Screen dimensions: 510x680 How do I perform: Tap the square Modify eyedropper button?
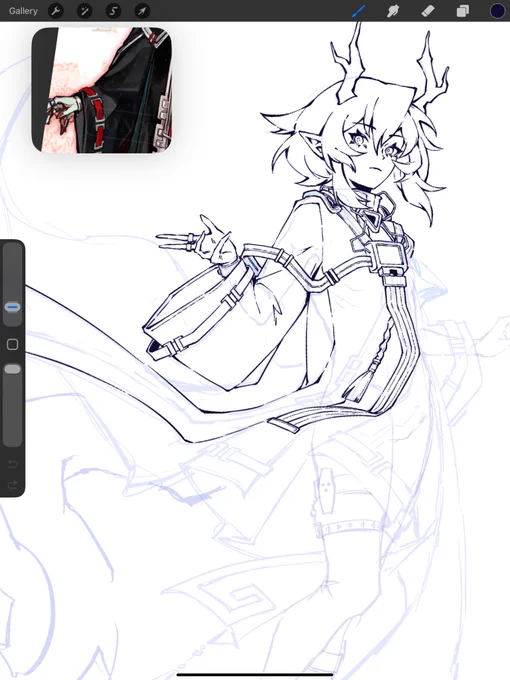12,344
